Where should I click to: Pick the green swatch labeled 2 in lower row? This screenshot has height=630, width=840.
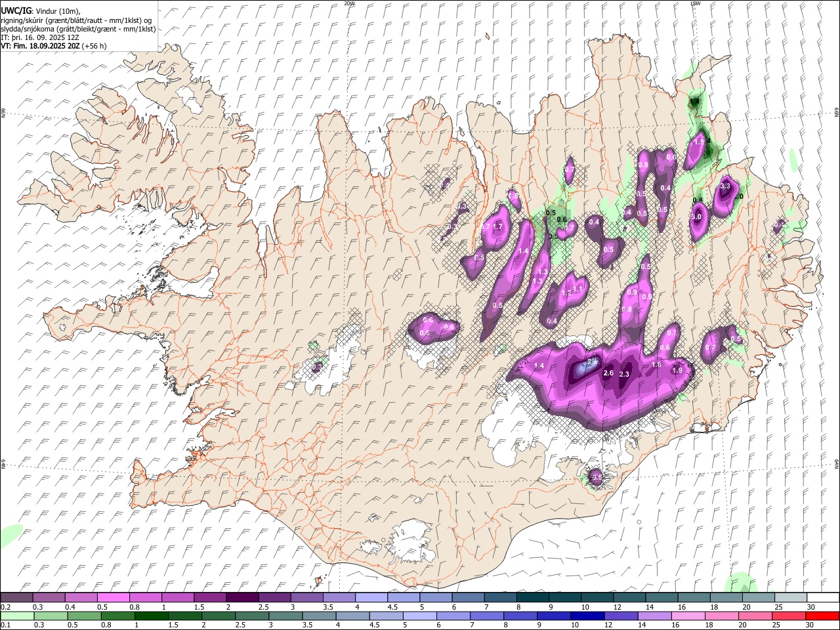coord(218,616)
